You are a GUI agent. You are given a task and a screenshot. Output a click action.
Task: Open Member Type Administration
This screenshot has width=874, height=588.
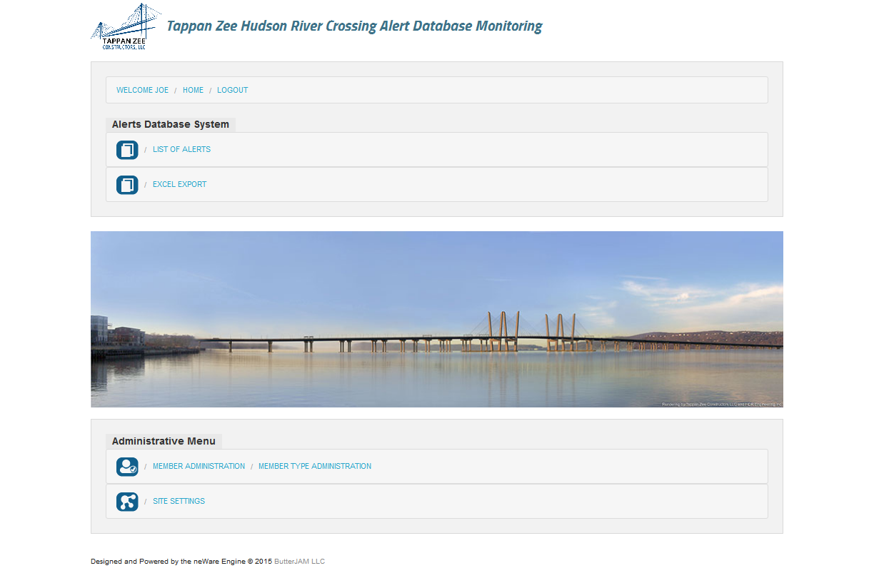pos(314,467)
